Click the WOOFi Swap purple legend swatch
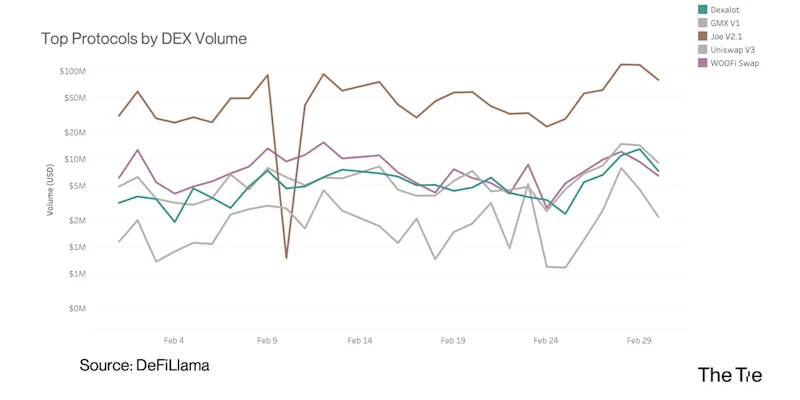This screenshot has width=800, height=400. [x=703, y=63]
